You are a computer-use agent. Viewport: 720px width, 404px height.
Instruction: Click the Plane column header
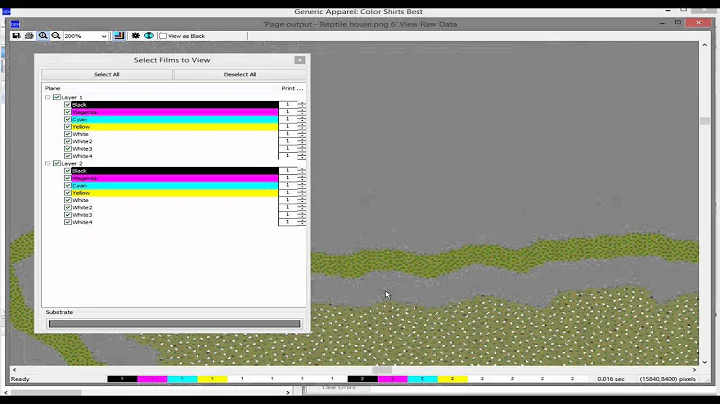tap(52, 88)
